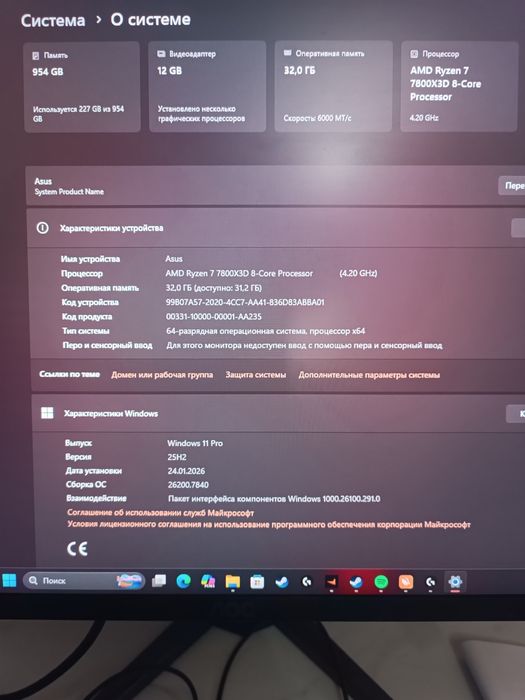
Task: Launch Microsoft Edge from the taskbar
Action: (x=183, y=581)
